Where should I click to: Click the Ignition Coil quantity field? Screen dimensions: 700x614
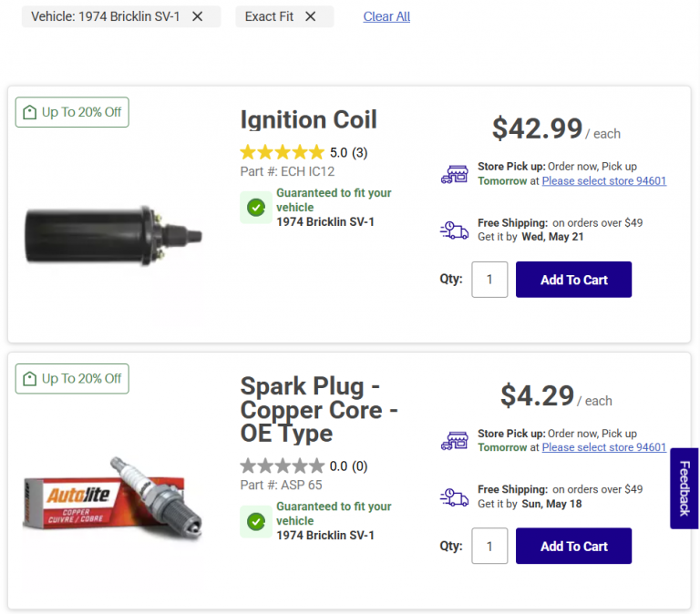(x=489, y=280)
